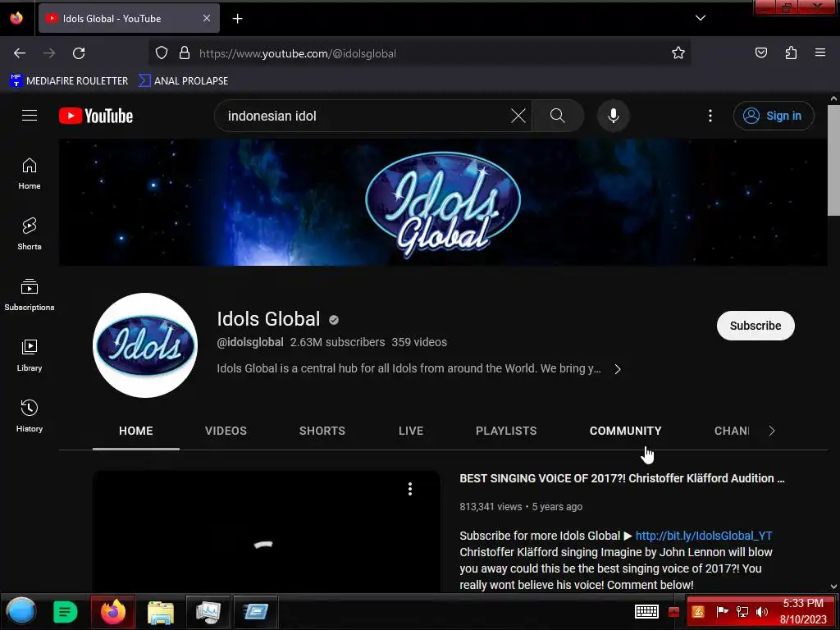Click the Idols Global channel banner
This screenshot has width=840, height=630.
click(443, 203)
